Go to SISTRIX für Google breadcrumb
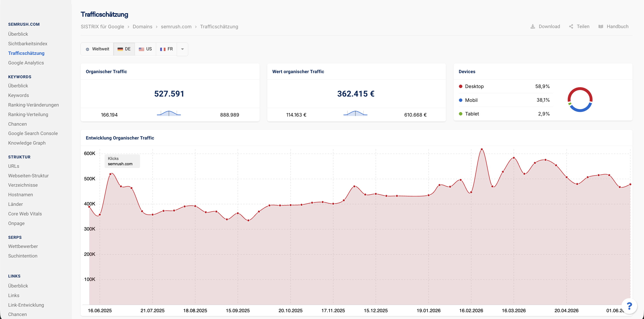Screen dimensions: 644x319 tap(102, 27)
